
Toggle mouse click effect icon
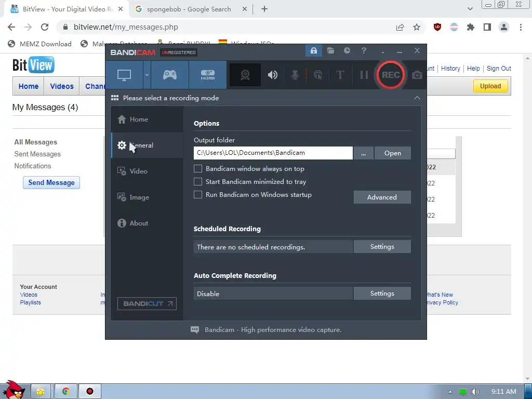pyautogui.click(x=318, y=75)
